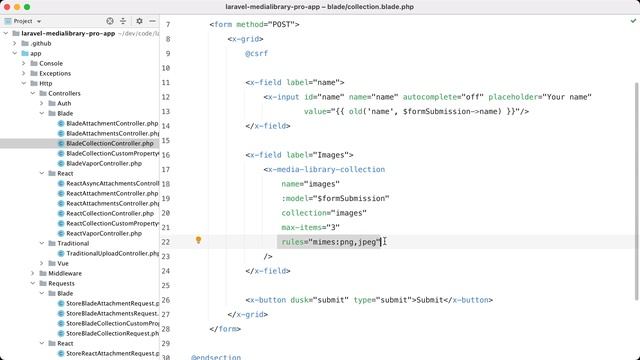The image size is (640, 360).
Task: Select ReactAsyncAttachmentsController file
Action: pyautogui.click(x=113, y=183)
